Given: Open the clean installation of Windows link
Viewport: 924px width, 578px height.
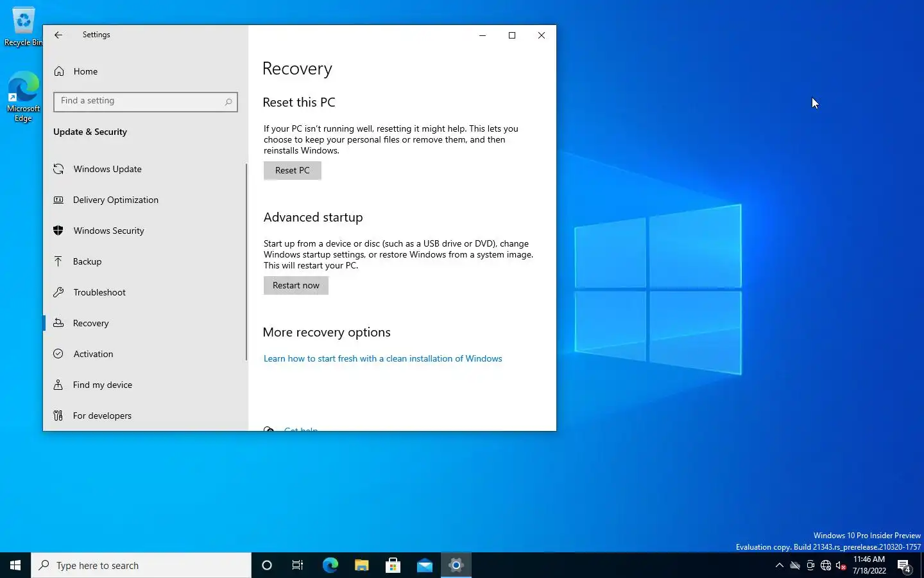Looking at the screenshot, I should pos(383,359).
